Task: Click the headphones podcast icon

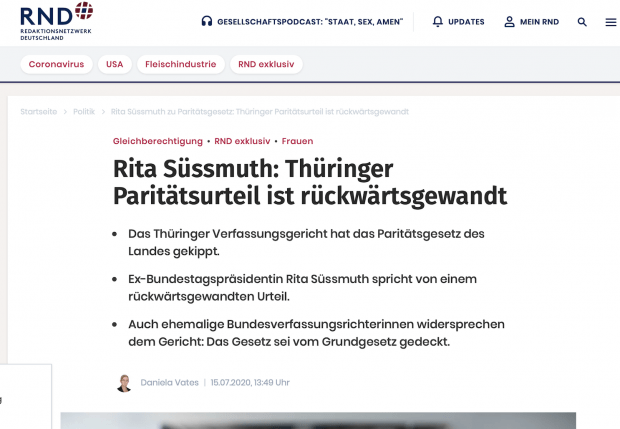Action: (x=206, y=22)
